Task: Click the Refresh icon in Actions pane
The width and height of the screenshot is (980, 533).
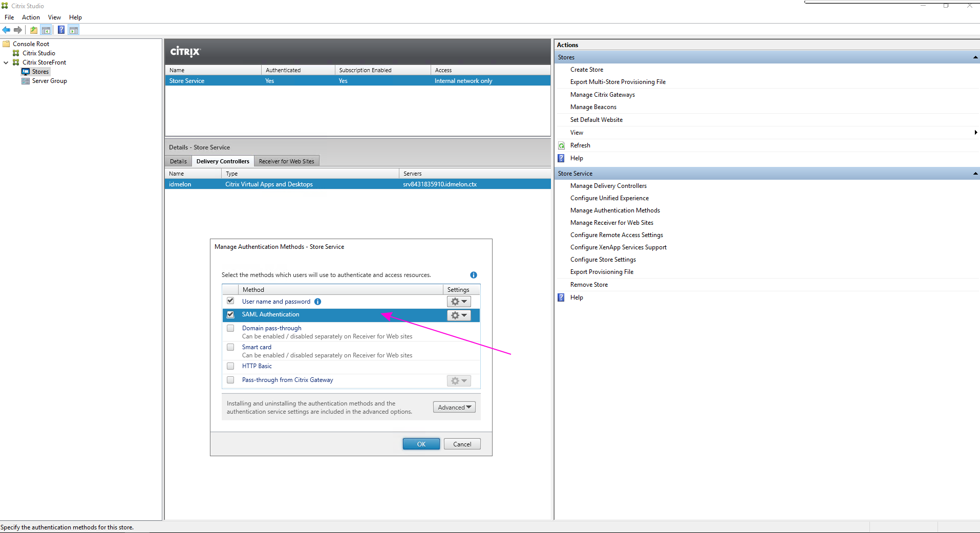Action: tap(562, 145)
